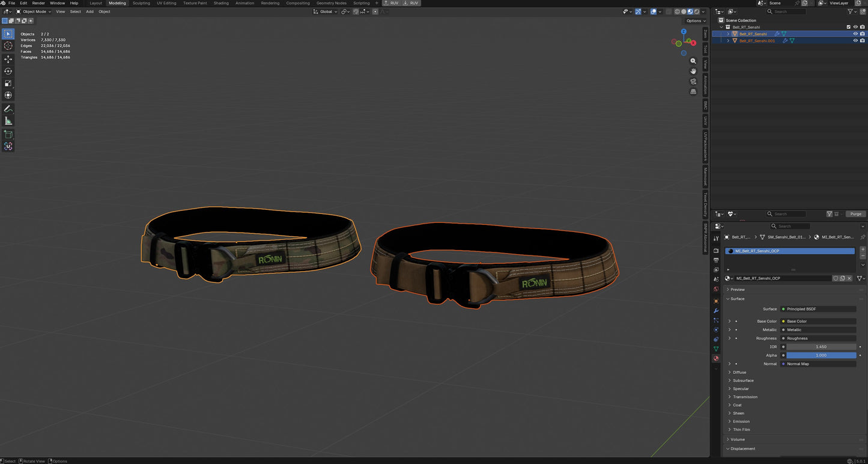868x464 pixels.
Task: Select the Select Box tool
Action: coord(8,34)
